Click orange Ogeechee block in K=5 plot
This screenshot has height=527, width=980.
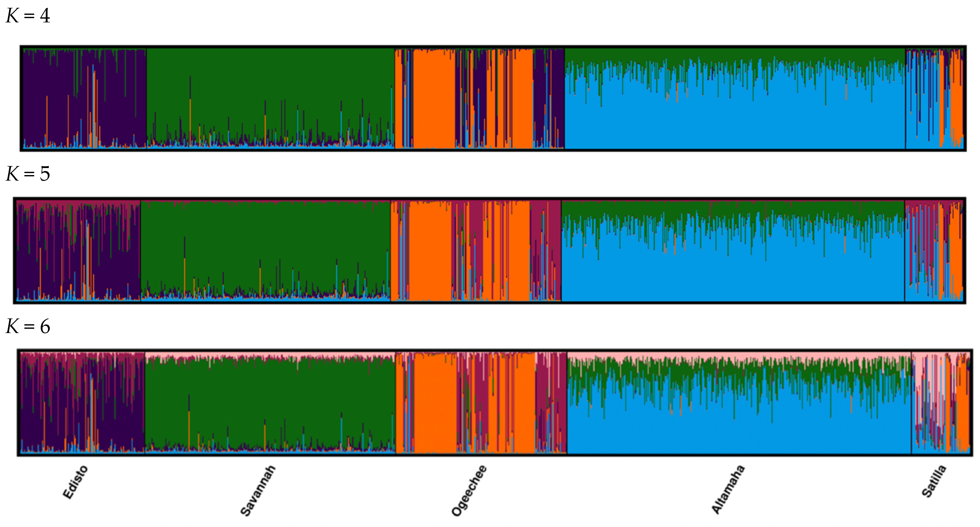coord(430,251)
